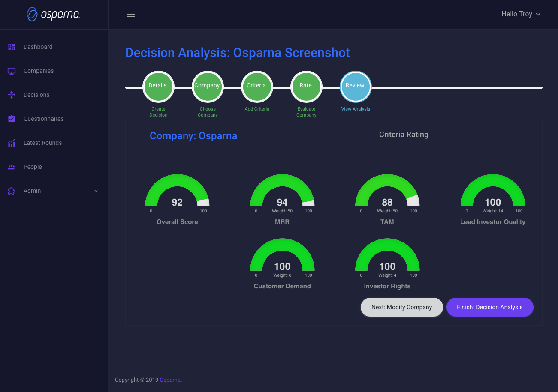Select the Rate step circle

[306, 87]
